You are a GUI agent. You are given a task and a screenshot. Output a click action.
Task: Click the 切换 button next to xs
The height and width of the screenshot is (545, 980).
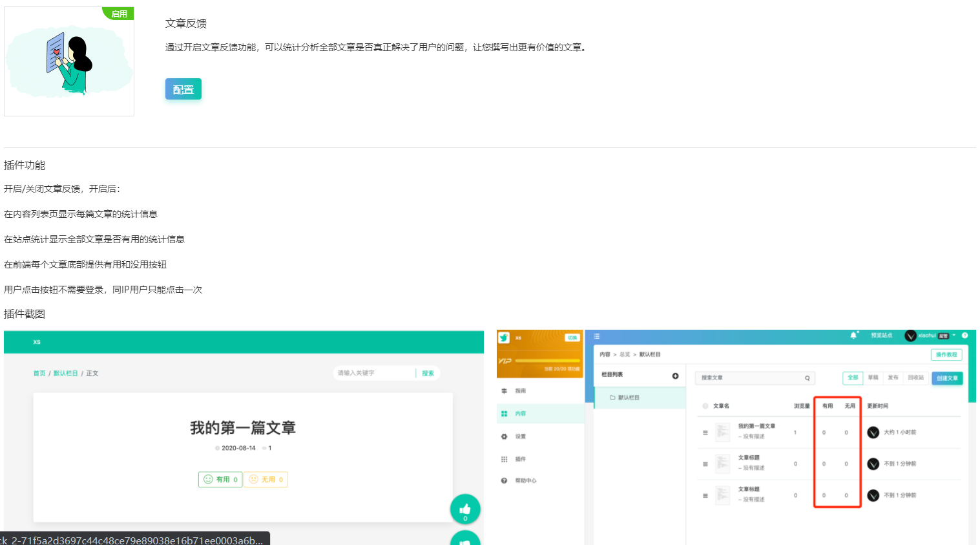[572, 337]
